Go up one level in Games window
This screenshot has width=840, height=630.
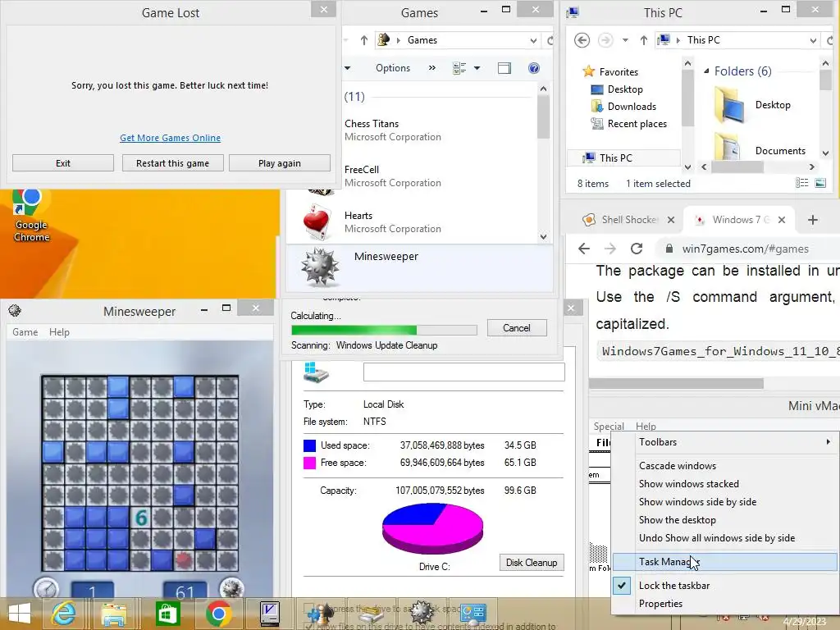(364, 40)
